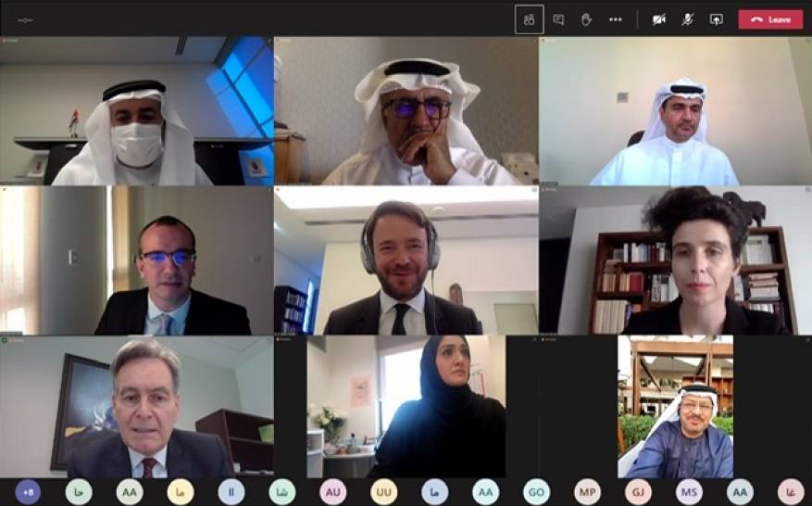Click the GO participant avatar
The width and height of the screenshot is (812, 506).
point(536,491)
